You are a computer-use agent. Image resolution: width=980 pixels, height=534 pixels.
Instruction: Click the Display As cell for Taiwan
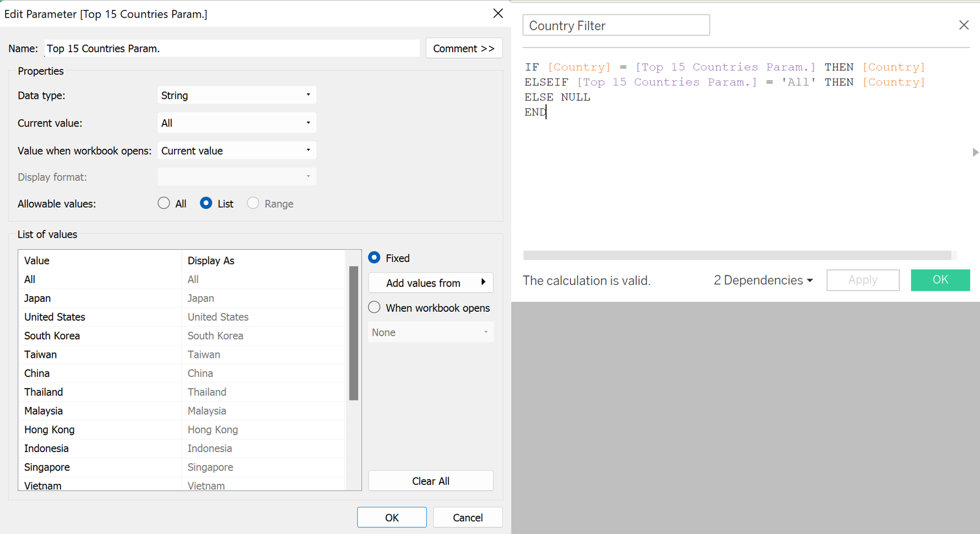coord(264,354)
